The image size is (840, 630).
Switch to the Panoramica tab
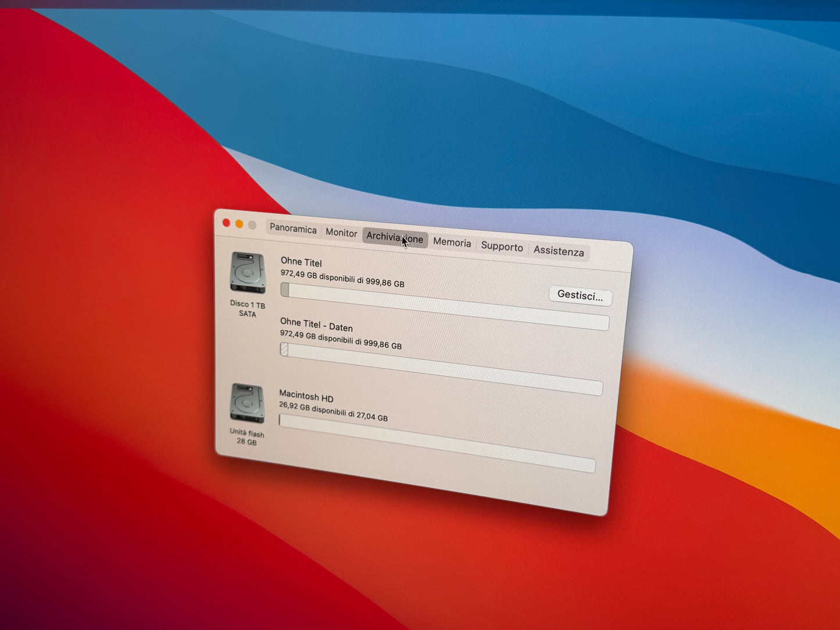[x=293, y=228]
